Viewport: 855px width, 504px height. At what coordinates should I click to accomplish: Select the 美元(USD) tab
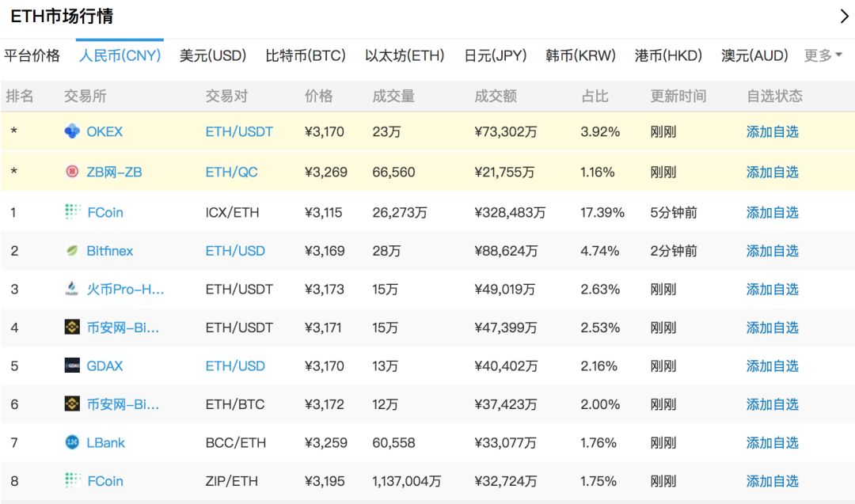(213, 55)
